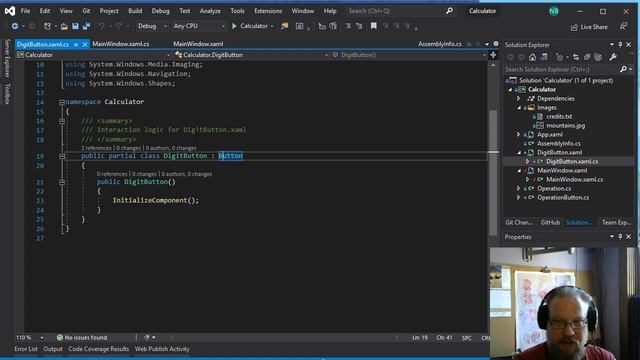The image size is (640, 360).
Task: Switch to the AssemblyInfo.cs tab
Action: (440, 44)
